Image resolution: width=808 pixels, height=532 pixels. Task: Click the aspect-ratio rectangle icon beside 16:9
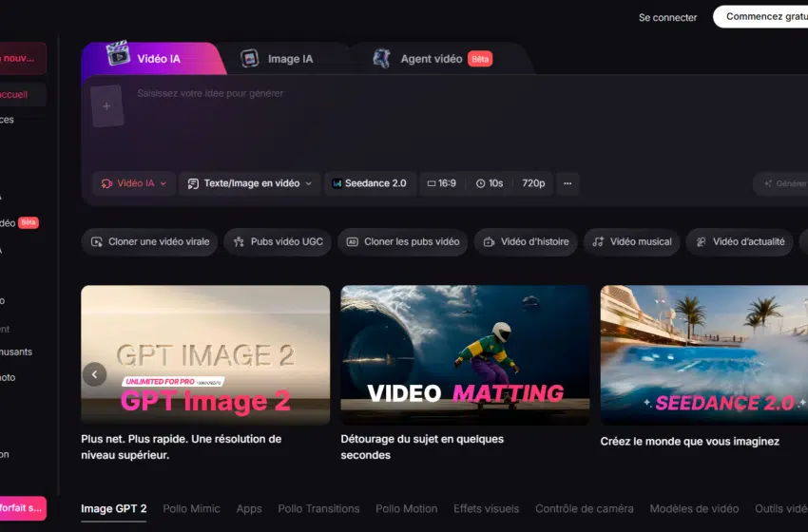click(432, 183)
